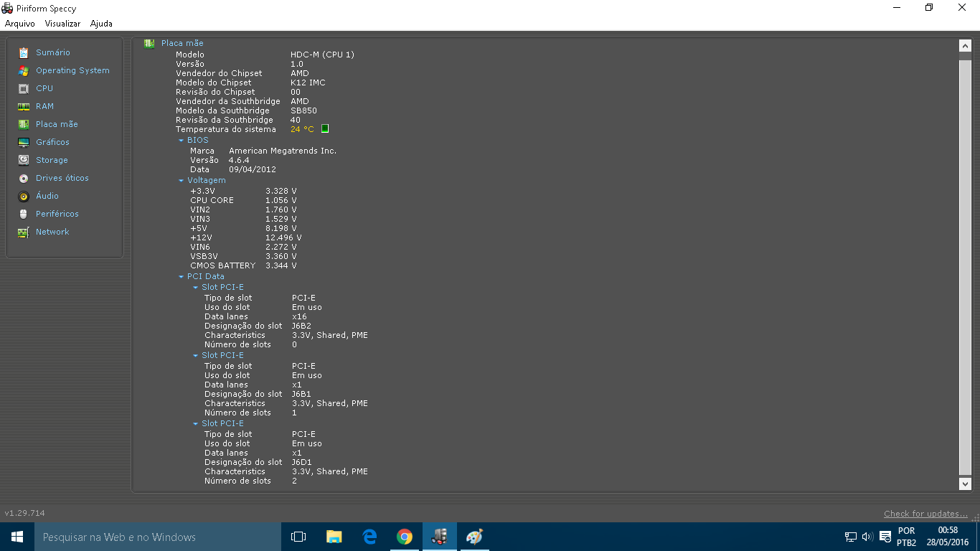This screenshot has height=551, width=980.
Task: Collapse the PCI Data section
Action: point(182,277)
